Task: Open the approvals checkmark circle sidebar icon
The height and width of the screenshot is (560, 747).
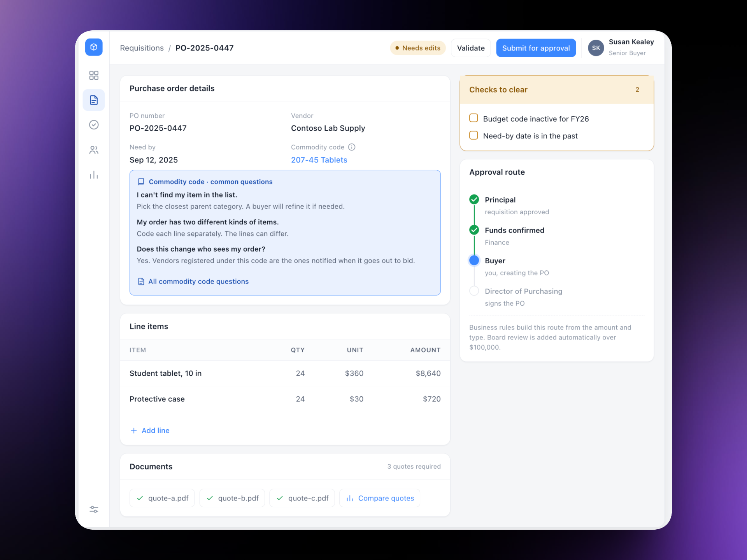Action: [x=94, y=125]
